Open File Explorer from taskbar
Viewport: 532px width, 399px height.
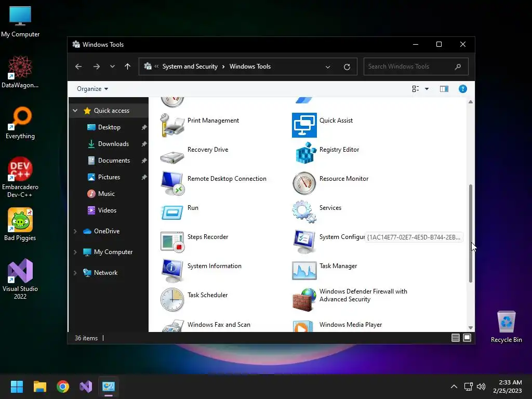40,387
